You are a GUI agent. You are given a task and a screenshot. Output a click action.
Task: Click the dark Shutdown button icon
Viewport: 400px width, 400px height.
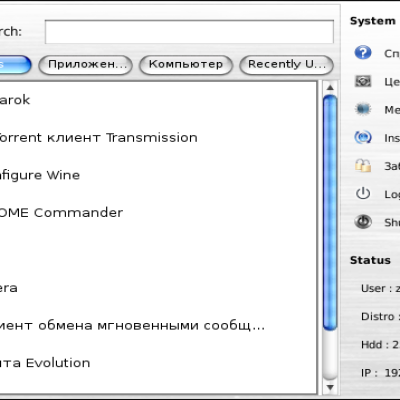click(x=363, y=222)
